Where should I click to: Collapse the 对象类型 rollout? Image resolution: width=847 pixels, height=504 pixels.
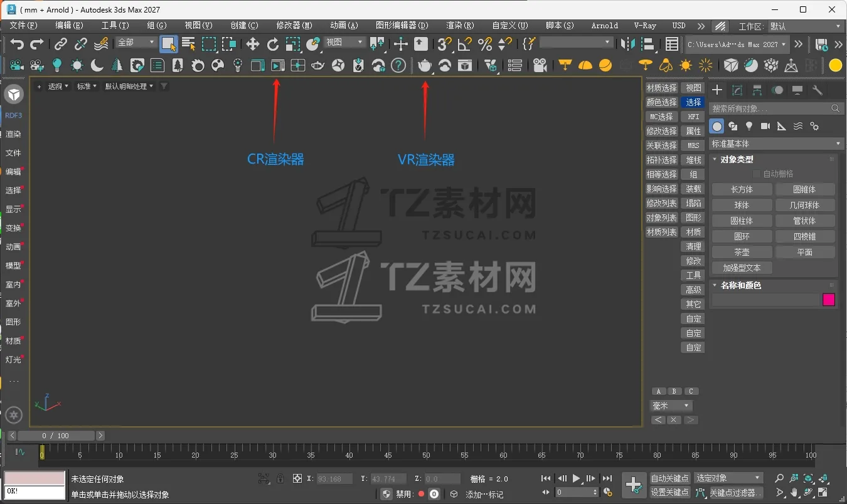737,159
